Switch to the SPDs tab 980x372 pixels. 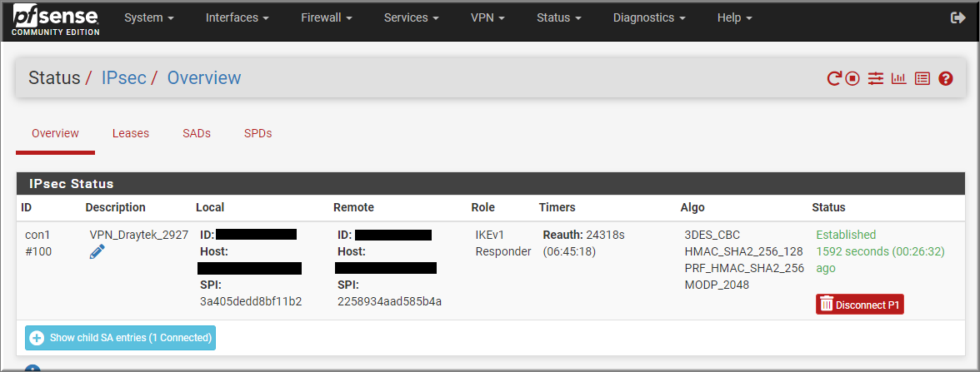[x=258, y=133]
